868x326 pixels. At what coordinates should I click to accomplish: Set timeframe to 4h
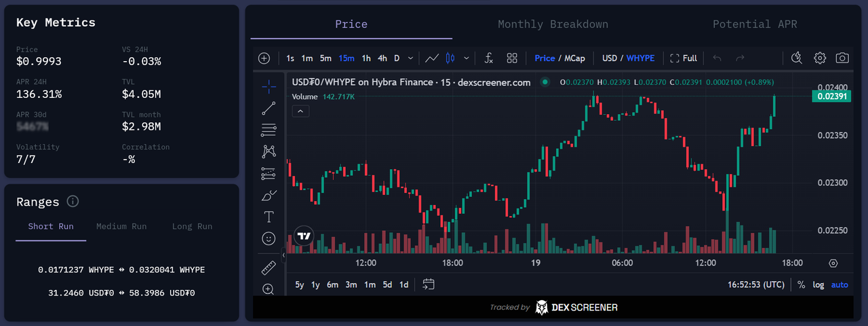382,58
